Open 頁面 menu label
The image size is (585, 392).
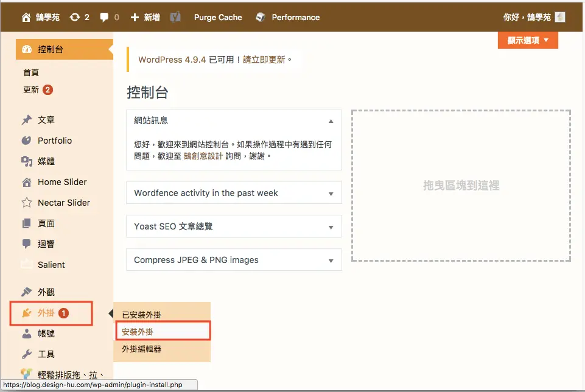click(x=46, y=223)
